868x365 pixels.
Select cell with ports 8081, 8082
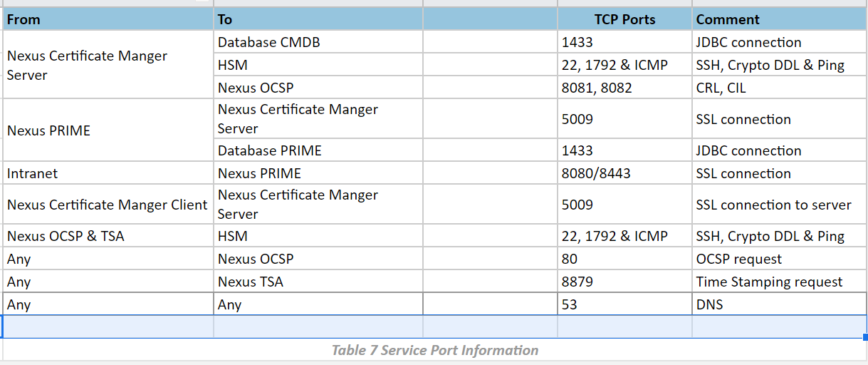coord(624,88)
